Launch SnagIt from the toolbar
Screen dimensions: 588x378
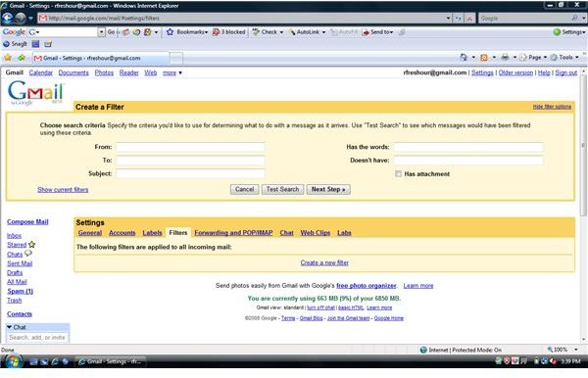pos(15,44)
